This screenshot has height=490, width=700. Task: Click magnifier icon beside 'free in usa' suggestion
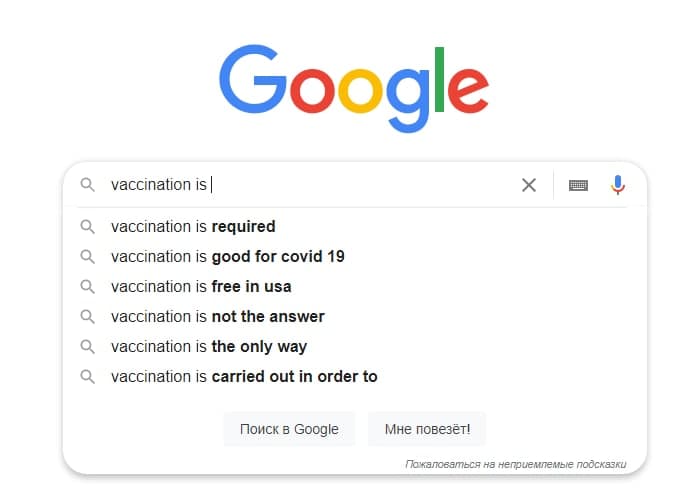(x=88, y=287)
